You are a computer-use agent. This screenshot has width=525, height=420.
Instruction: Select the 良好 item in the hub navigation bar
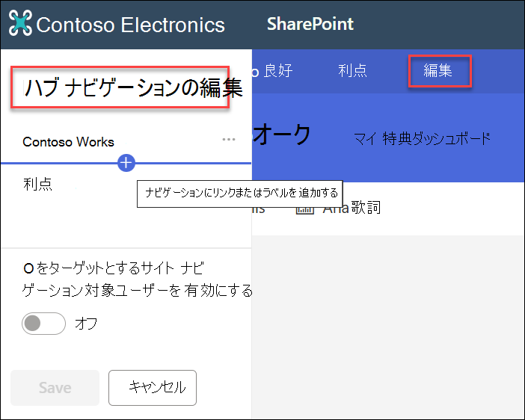click(278, 70)
